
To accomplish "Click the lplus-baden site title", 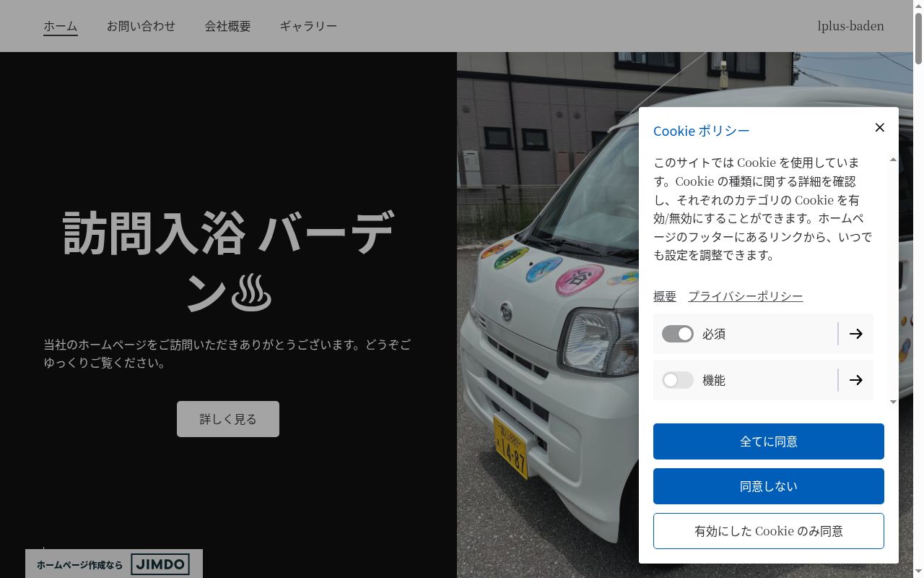I will pos(850,26).
